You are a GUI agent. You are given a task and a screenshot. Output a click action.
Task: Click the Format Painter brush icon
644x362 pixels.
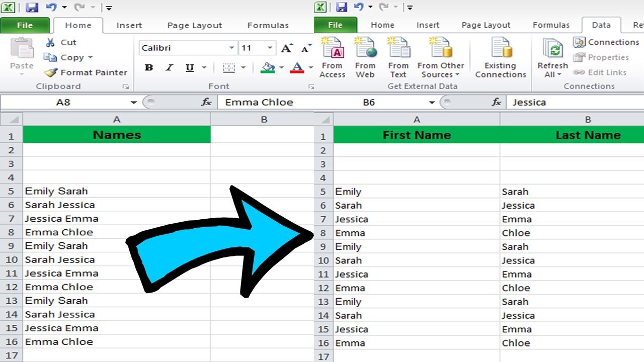point(50,72)
